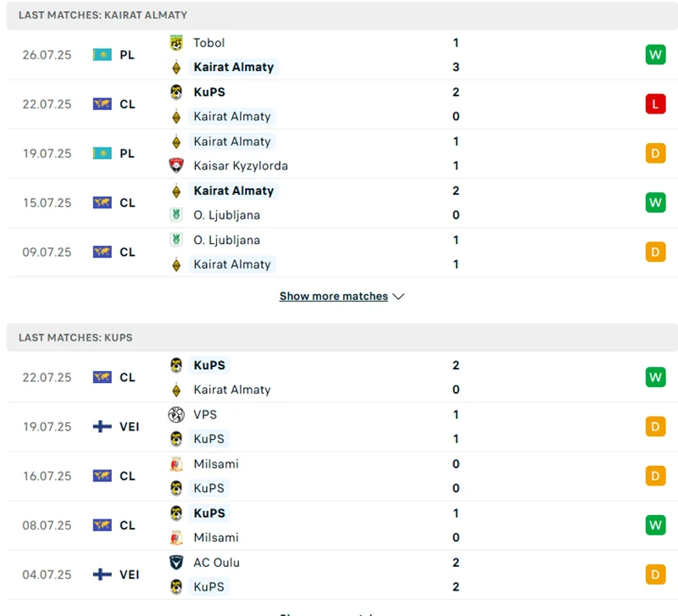
Task: Click the Tobol team name
Action: 209,42
